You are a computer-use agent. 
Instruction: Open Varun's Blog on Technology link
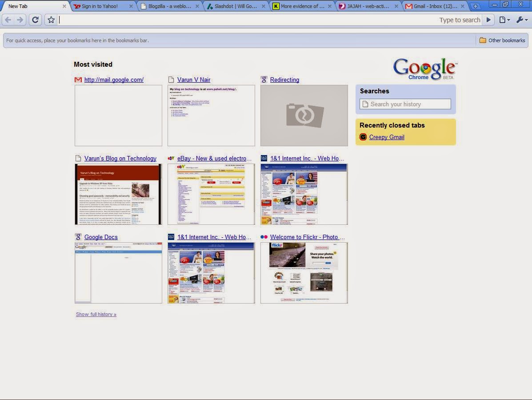[x=120, y=158]
